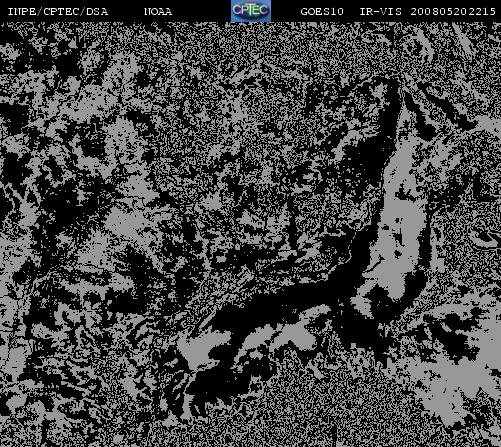
Task: Click the "DSA" portion of the header text
Action: [x=97, y=12]
